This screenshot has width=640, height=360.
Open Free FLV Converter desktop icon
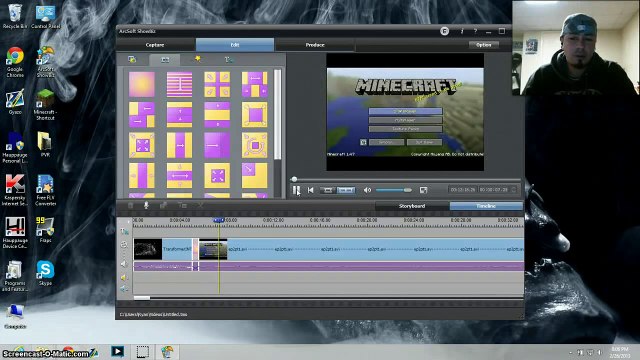click(x=45, y=190)
